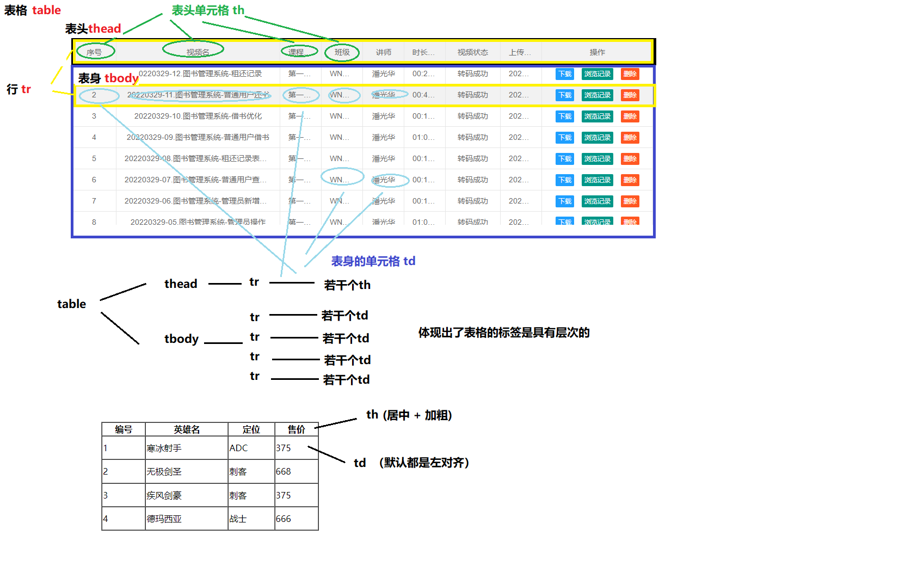Viewport: 924px width, 566px height.
Task: Click the 英雄名 header cell
Action: 187,429
